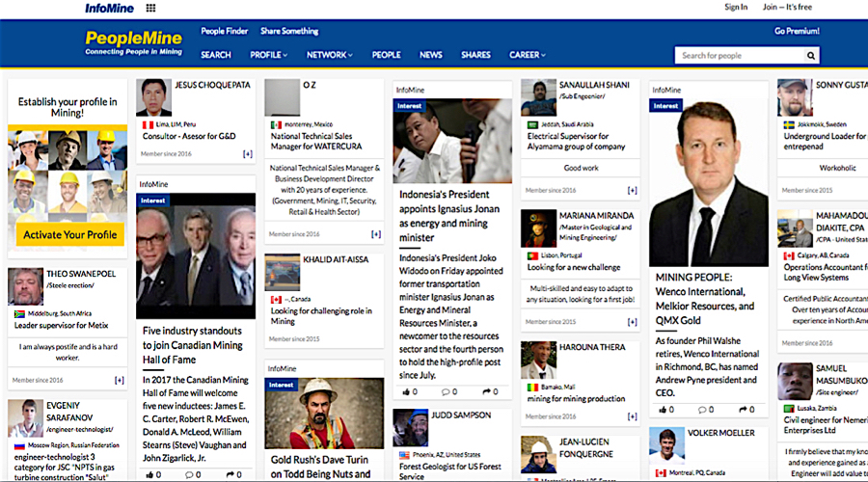
Task: Expand Jesus Choquepata's card with [+]
Action: (248, 153)
